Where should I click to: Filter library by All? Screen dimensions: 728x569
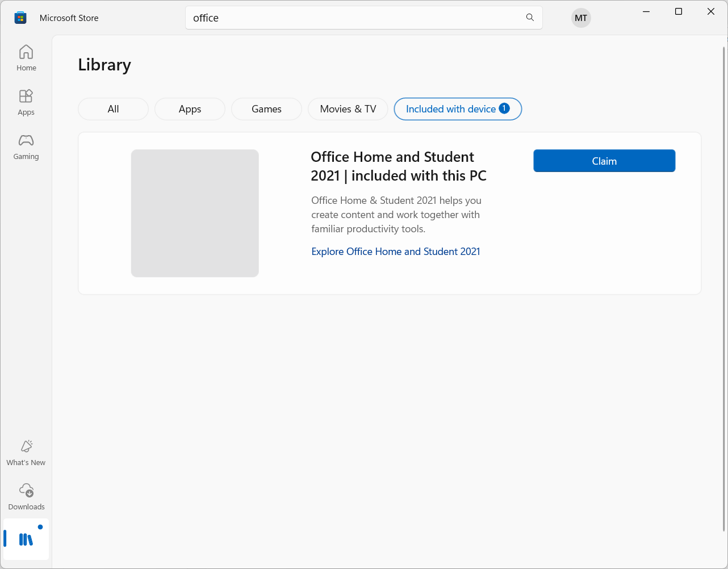(113, 109)
